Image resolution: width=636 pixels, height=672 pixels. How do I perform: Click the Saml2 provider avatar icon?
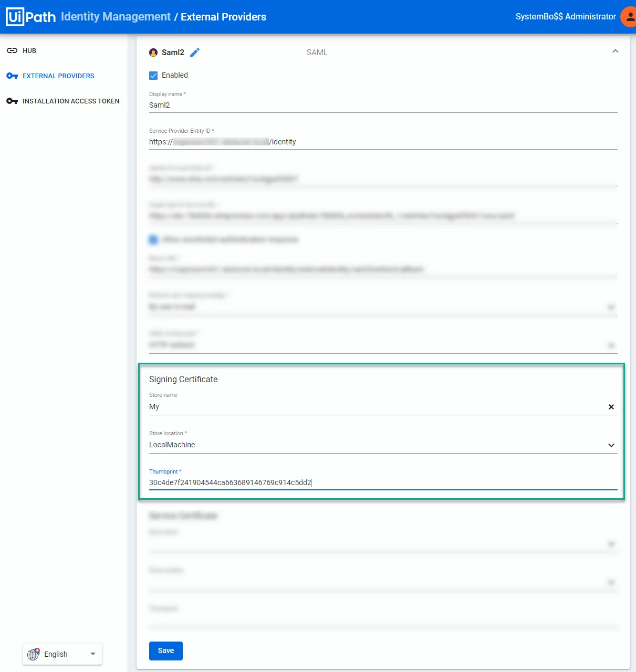[153, 52]
